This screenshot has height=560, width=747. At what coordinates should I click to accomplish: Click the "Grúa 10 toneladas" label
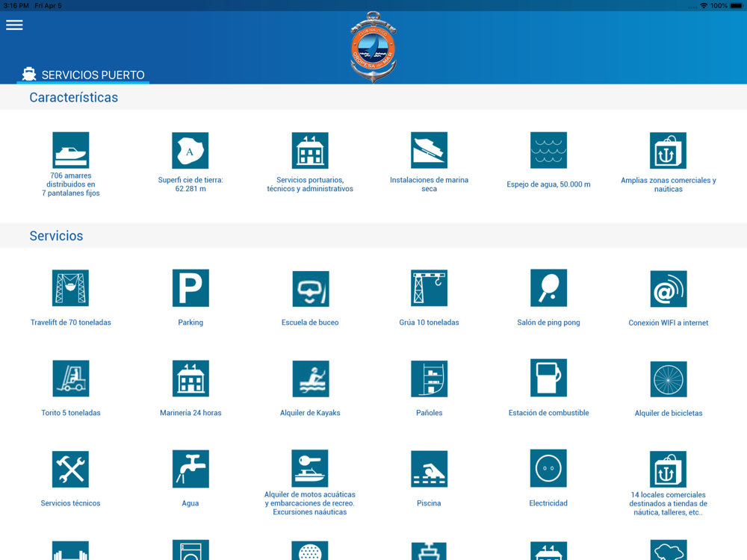click(x=430, y=323)
